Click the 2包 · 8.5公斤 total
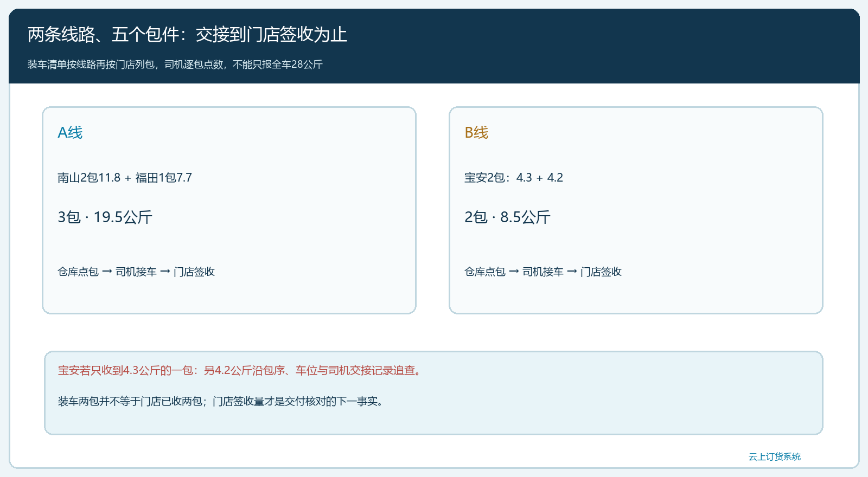868x477 pixels. tap(507, 217)
